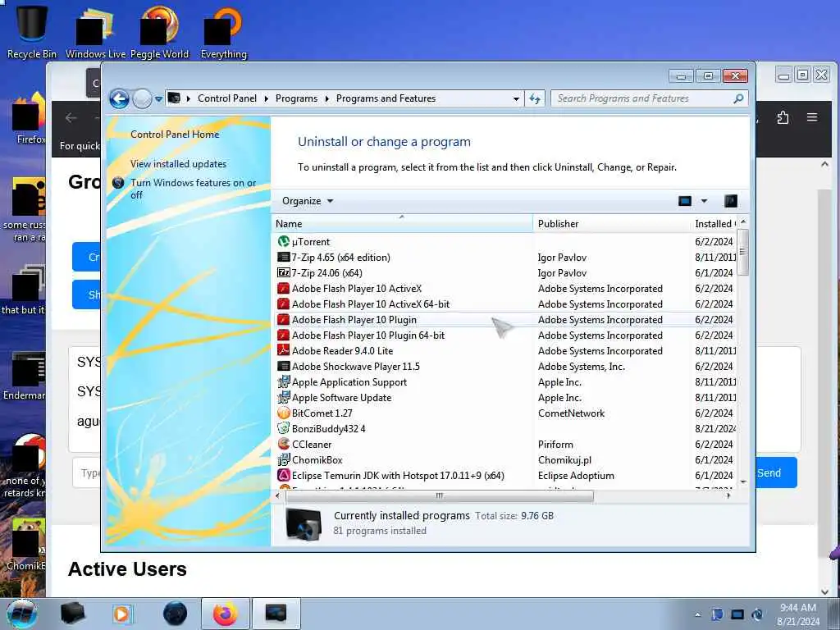Click the vertical scrollbar down arrow
The height and width of the screenshot is (630, 840).
tap(743, 482)
